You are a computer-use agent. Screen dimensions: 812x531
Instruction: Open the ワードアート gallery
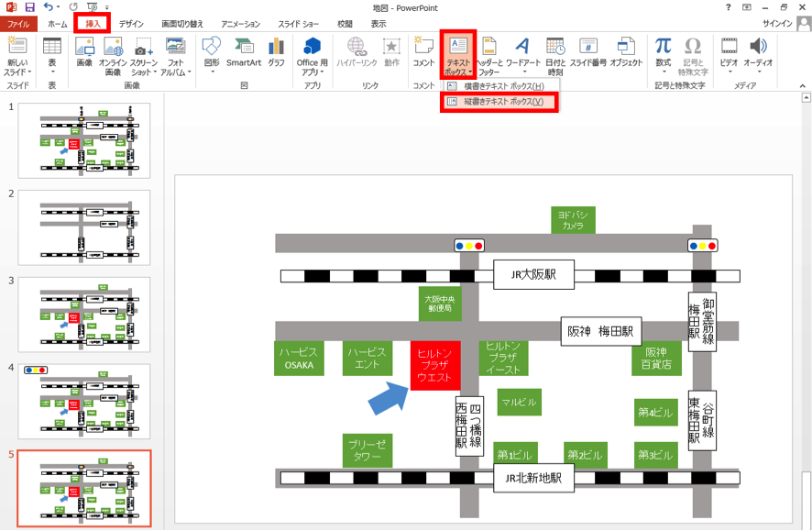522,46
